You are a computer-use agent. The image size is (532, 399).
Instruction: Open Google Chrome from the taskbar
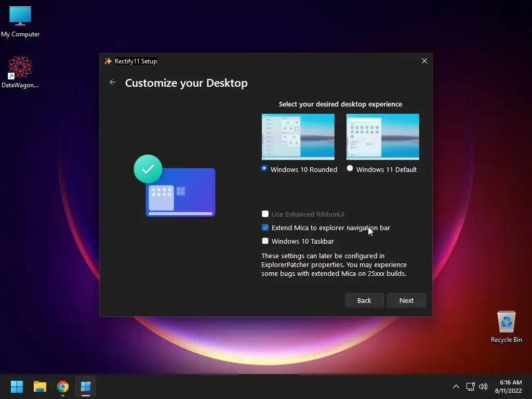point(63,387)
